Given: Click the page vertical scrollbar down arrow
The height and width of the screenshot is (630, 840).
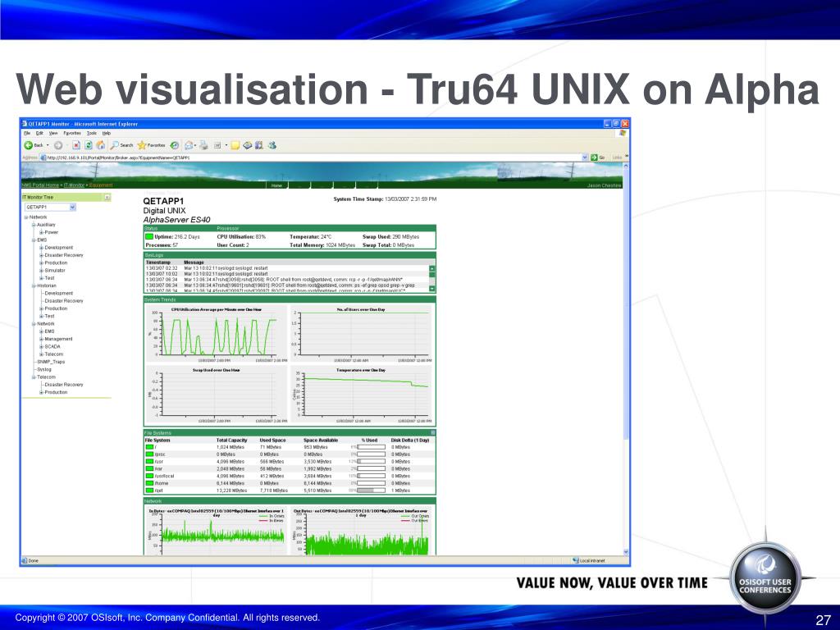Looking at the screenshot, I should (x=626, y=552).
